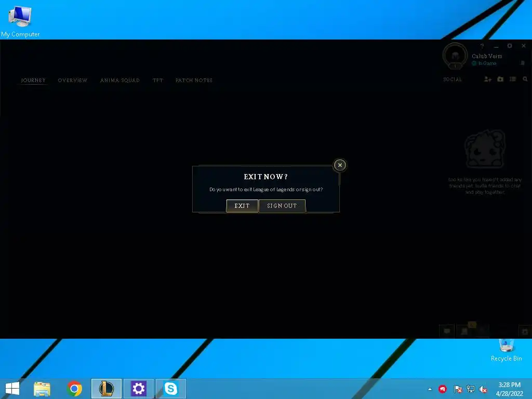
Task: Click the red tray application icon
Action: 443,389
